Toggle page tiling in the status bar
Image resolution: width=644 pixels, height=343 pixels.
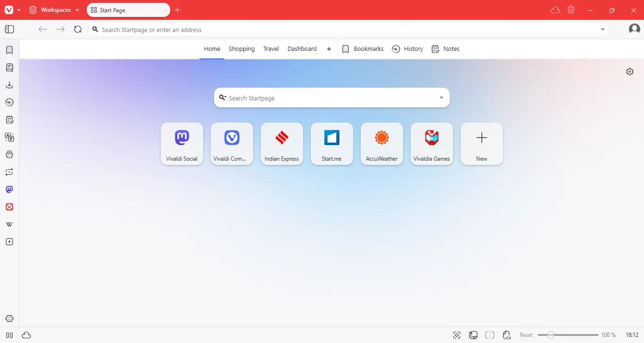tap(490, 335)
